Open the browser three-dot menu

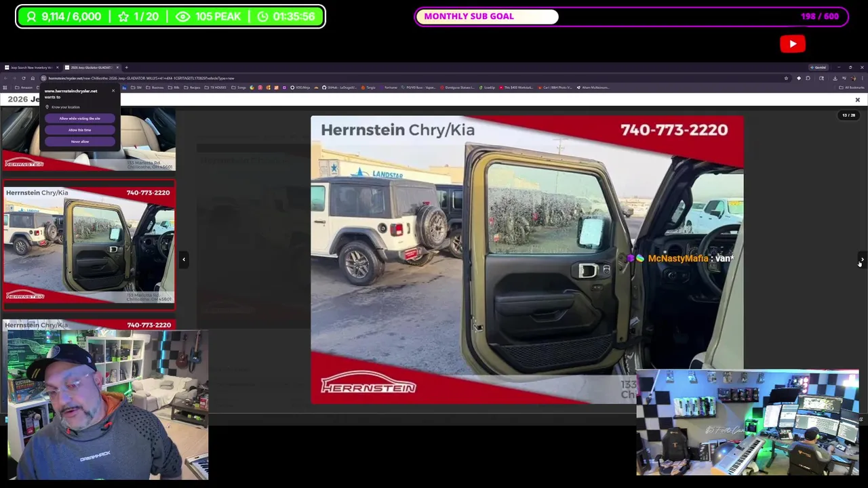(x=862, y=78)
